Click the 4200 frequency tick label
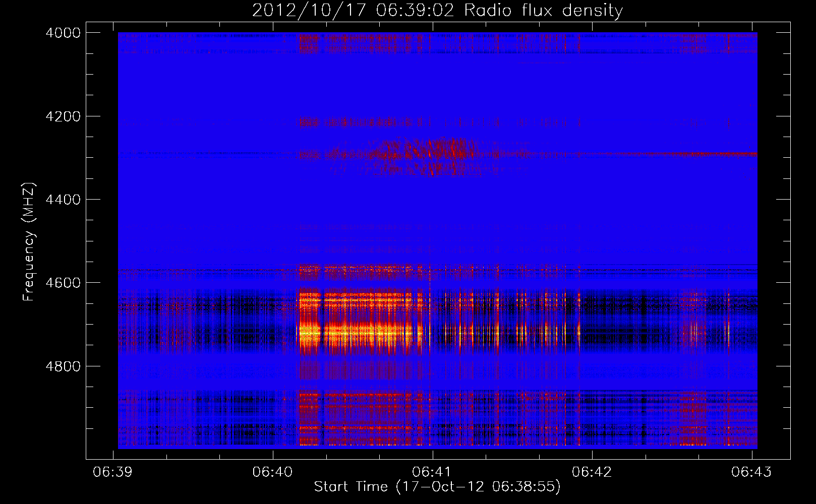 63,116
